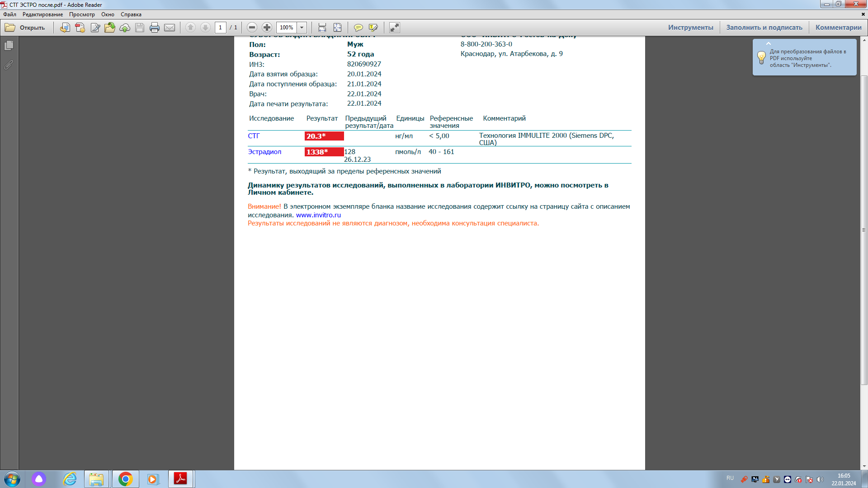Viewport: 868px width, 488px height.
Task: Open the attachments paperclip panel
Action: click(x=9, y=65)
